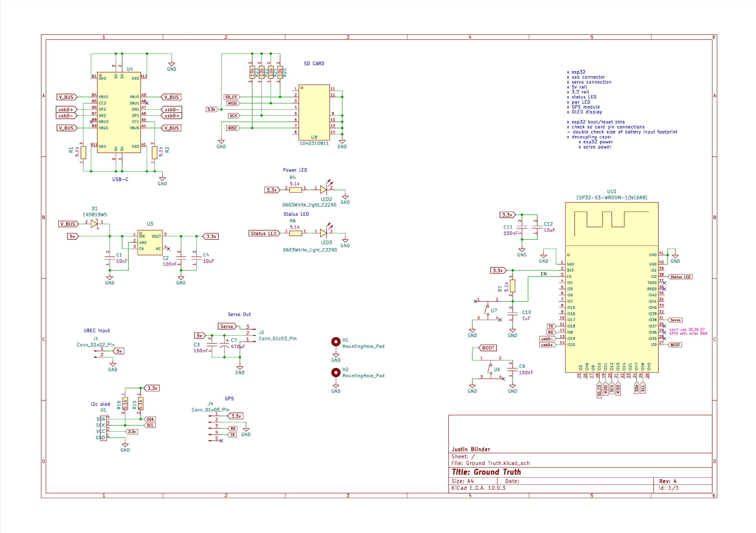Click the 'UBEC Input' heading text

click(97, 331)
